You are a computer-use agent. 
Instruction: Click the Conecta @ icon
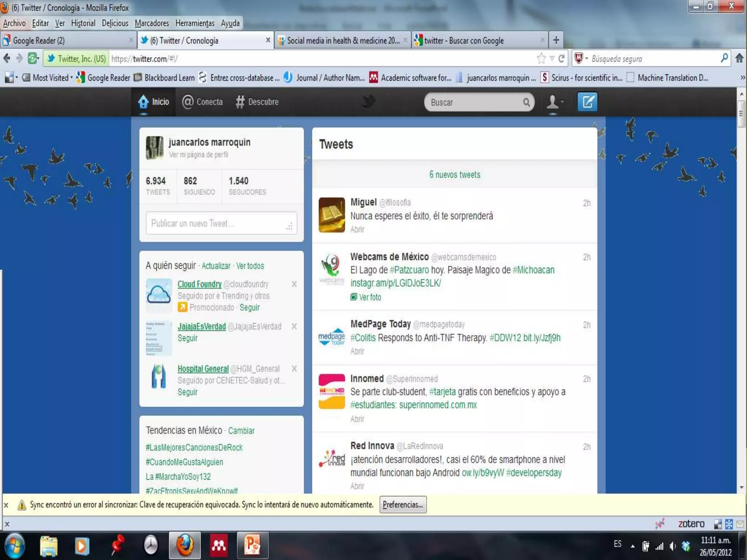pyautogui.click(x=187, y=102)
